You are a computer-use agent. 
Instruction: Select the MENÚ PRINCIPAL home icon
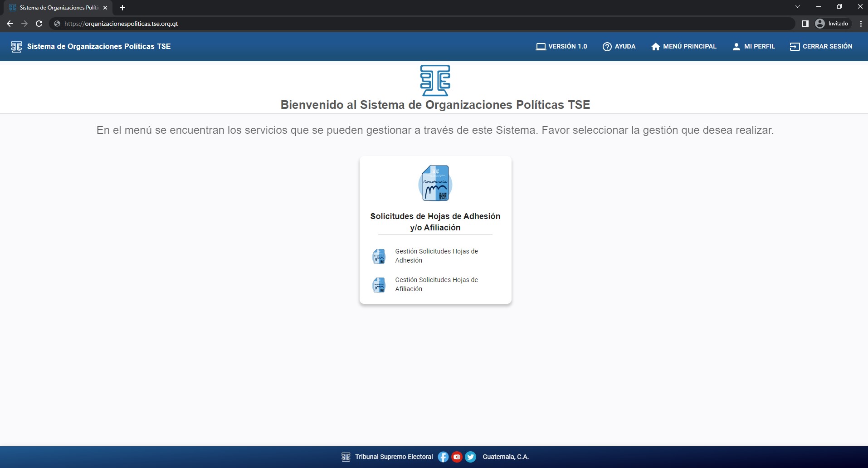point(656,46)
